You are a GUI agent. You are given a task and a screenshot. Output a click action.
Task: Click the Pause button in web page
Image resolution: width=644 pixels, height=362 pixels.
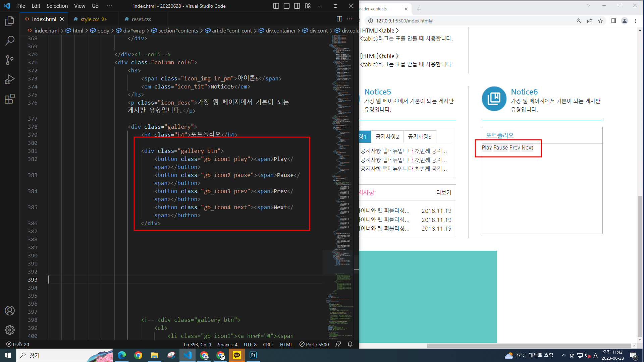click(500, 147)
